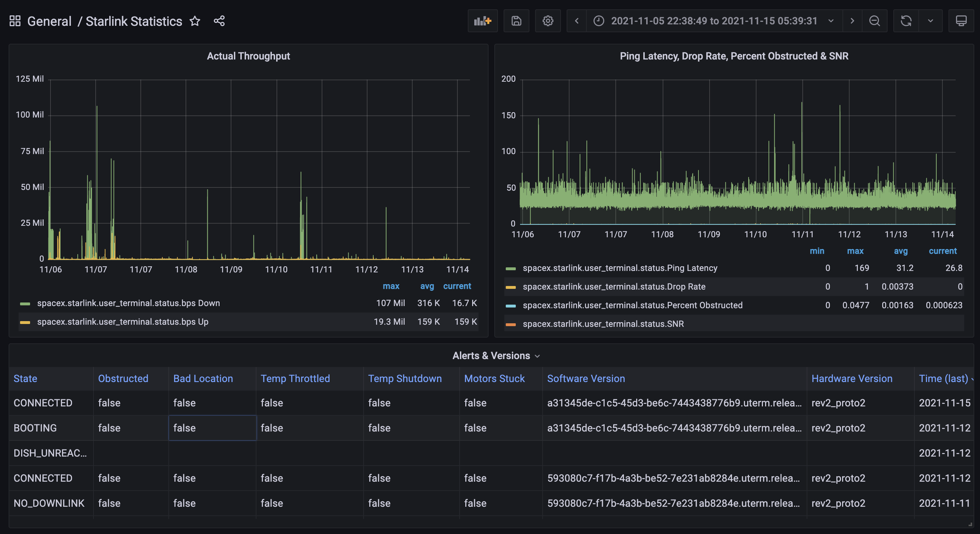Share dashboard via share icon
The width and height of the screenshot is (980, 534).
[x=219, y=21]
